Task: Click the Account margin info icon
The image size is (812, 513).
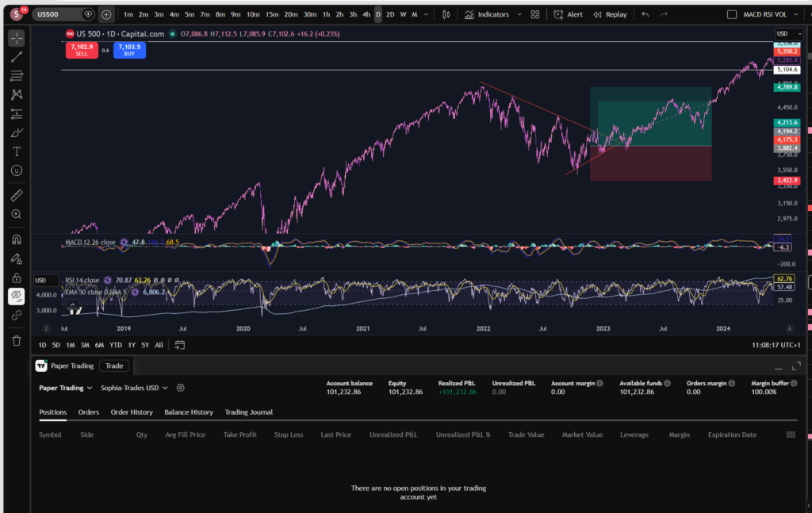Action: click(599, 384)
